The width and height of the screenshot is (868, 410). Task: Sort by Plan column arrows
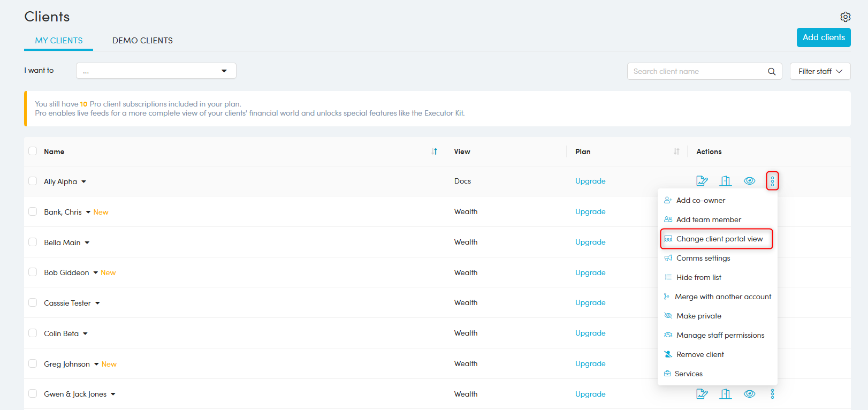tap(676, 151)
